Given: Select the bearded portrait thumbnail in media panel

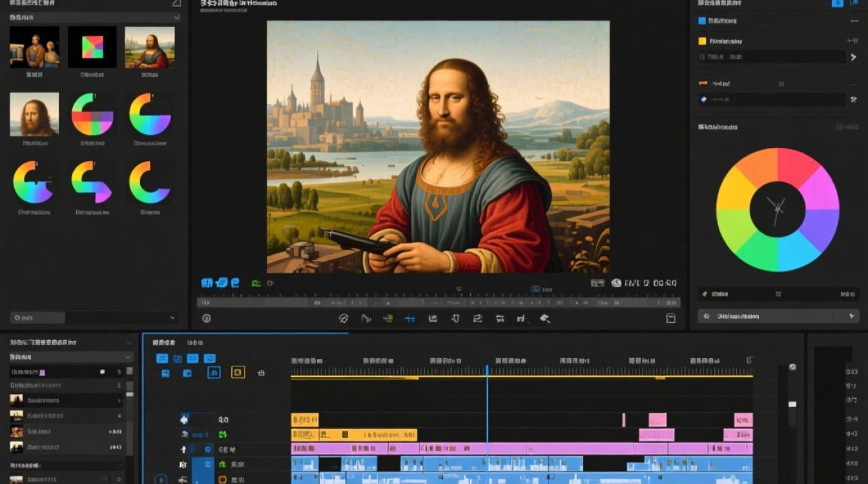Looking at the screenshot, I should point(34,114).
